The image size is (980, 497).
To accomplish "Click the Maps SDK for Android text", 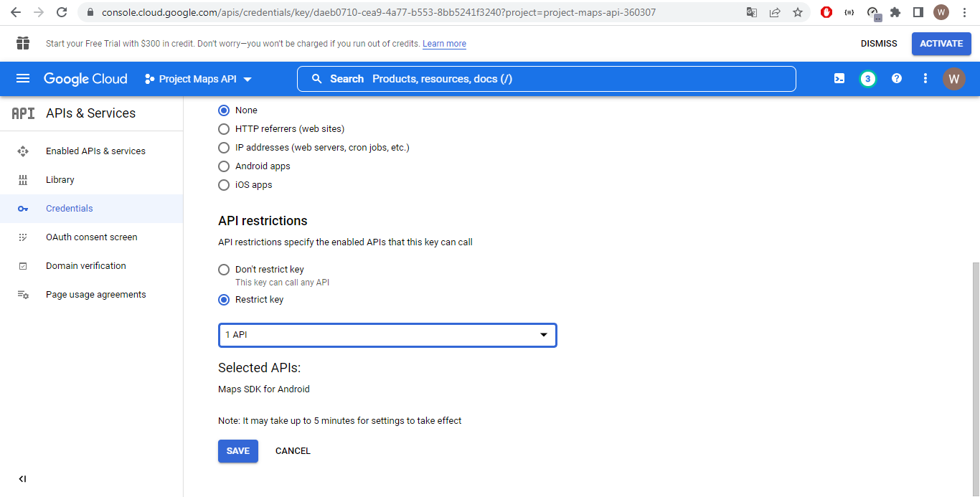I will pyautogui.click(x=264, y=389).
